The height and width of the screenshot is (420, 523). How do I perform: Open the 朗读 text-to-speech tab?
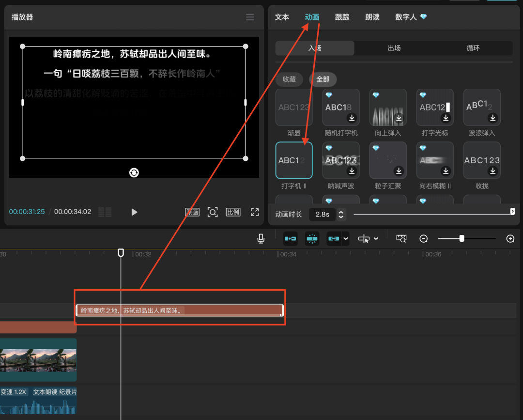372,17
